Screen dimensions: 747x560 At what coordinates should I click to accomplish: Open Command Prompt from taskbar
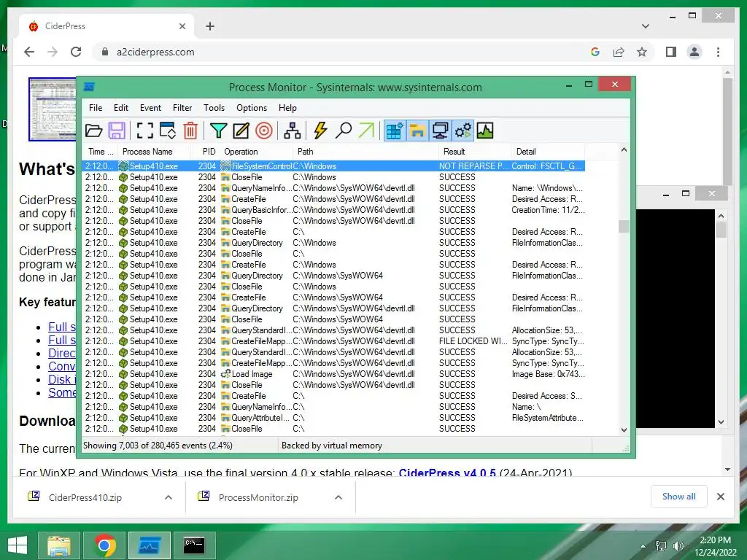tap(194, 545)
